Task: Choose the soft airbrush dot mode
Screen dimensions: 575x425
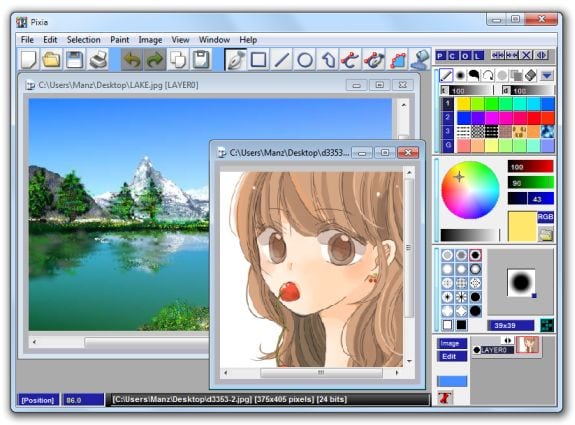Action: [x=460, y=76]
